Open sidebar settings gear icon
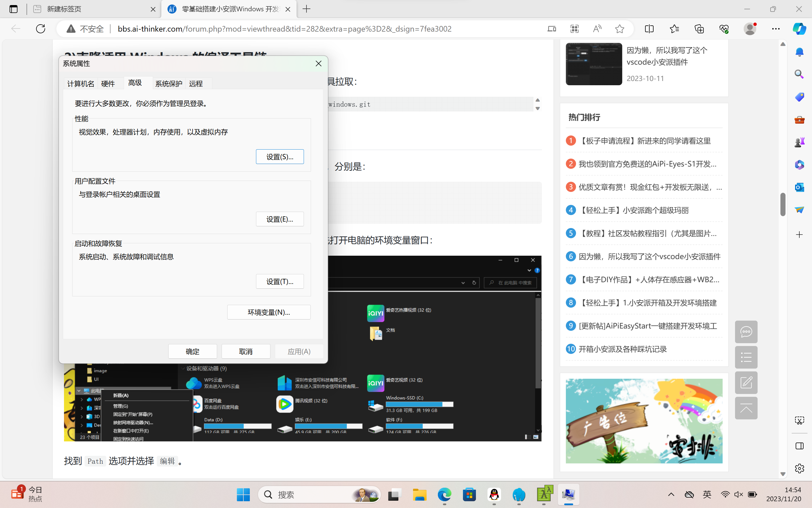This screenshot has height=508, width=812. tap(800, 468)
